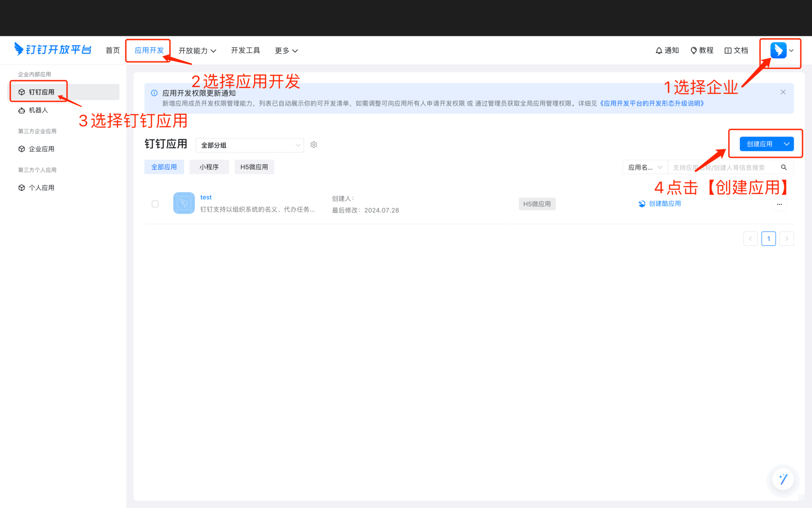812x508 pixels.
Task: Open the 文档 book icon
Action: [x=728, y=51]
